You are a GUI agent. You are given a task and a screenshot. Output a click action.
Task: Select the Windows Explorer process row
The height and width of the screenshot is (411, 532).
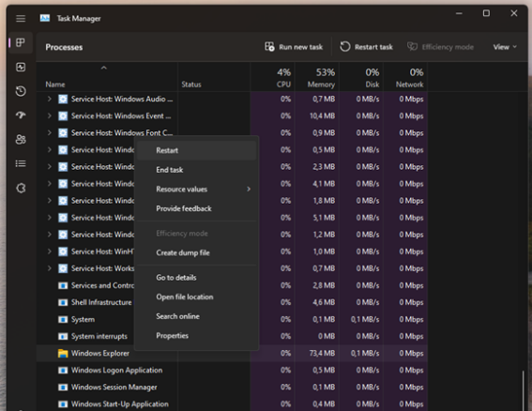(x=232, y=354)
